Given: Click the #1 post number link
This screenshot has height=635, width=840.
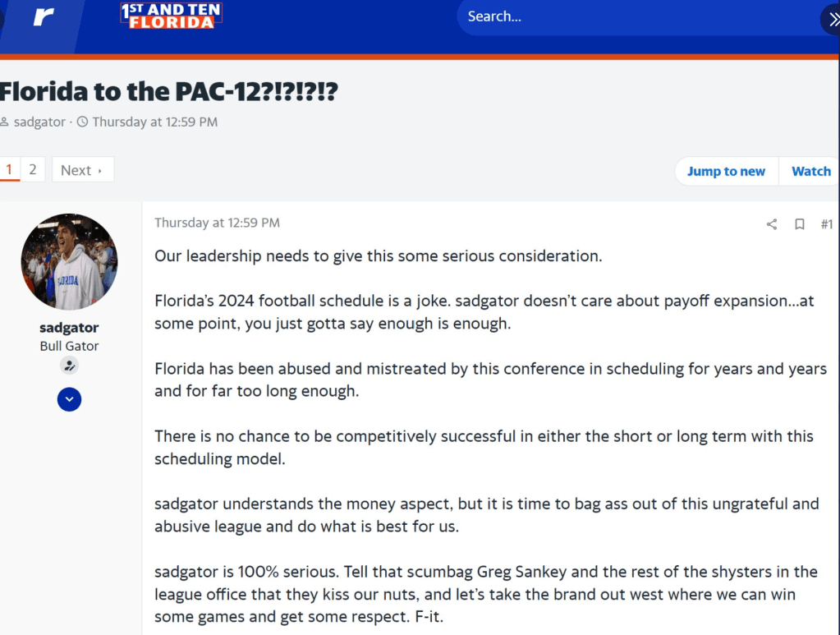Looking at the screenshot, I should pyautogui.click(x=826, y=224).
